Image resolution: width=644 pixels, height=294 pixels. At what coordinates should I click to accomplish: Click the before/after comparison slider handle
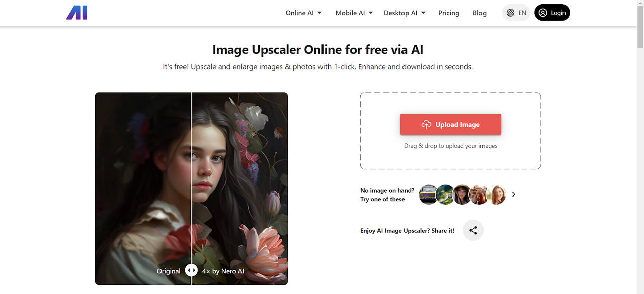click(x=191, y=270)
